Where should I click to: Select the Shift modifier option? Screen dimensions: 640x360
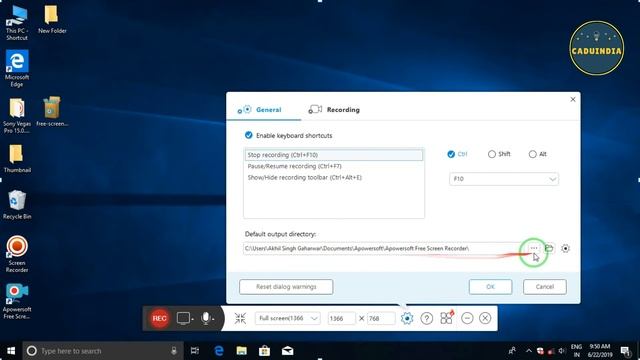tap(492, 154)
